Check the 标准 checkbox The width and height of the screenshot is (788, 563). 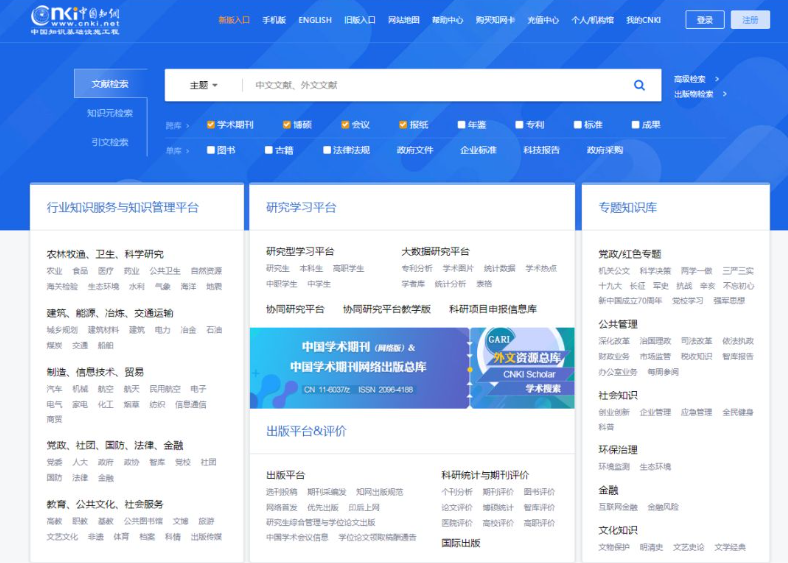577,125
